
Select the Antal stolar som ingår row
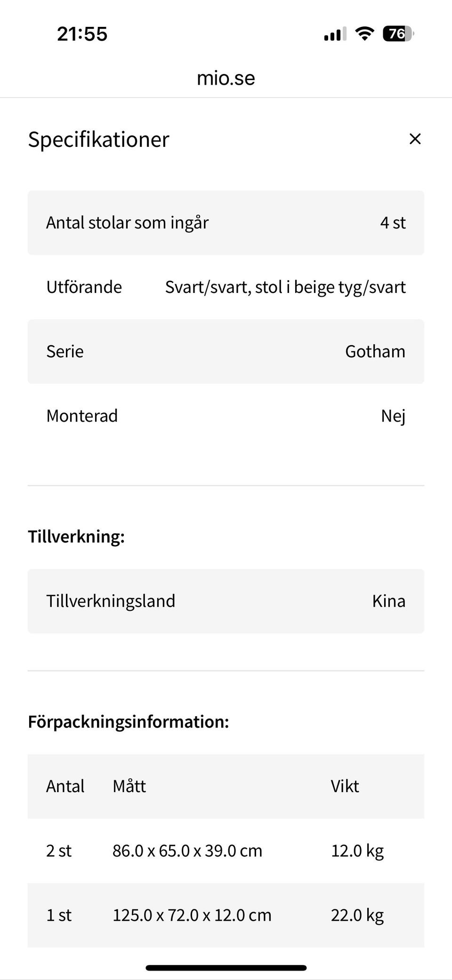pos(226,223)
